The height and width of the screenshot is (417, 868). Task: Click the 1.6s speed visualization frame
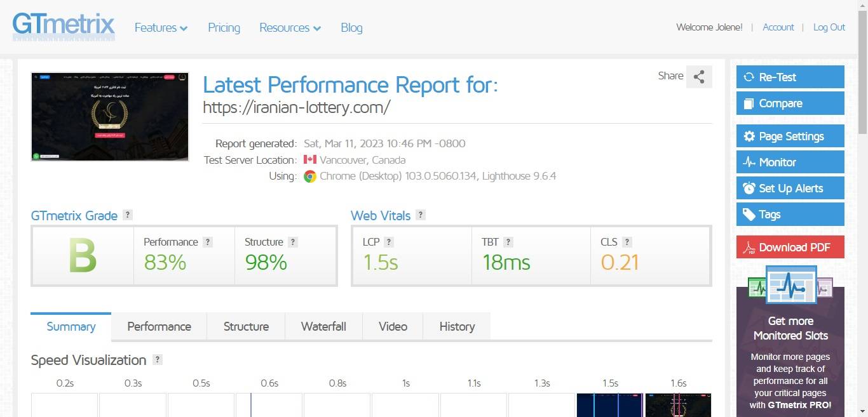tap(678, 405)
